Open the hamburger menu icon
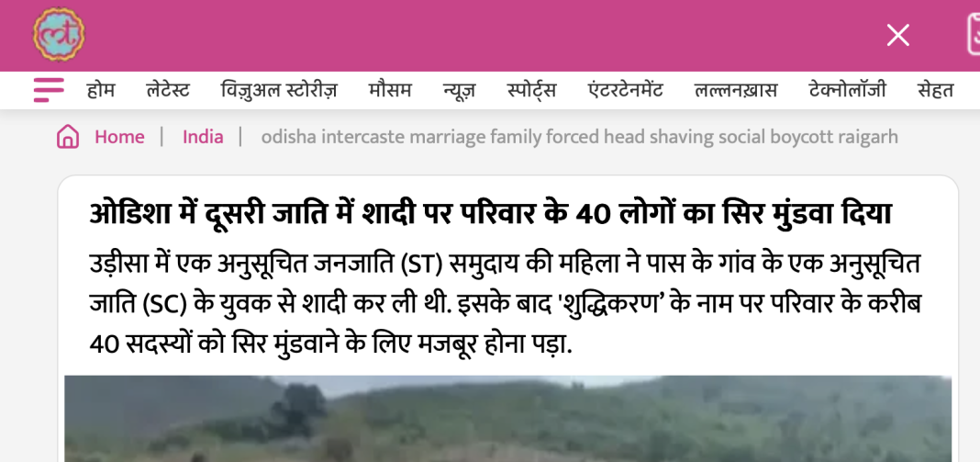Viewport: 980px width, 462px height. click(x=49, y=90)
